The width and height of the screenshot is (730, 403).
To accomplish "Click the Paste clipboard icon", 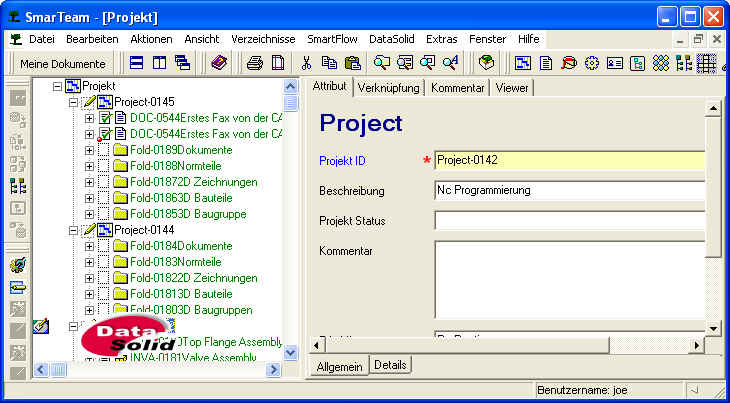I will tap(352, 63).
